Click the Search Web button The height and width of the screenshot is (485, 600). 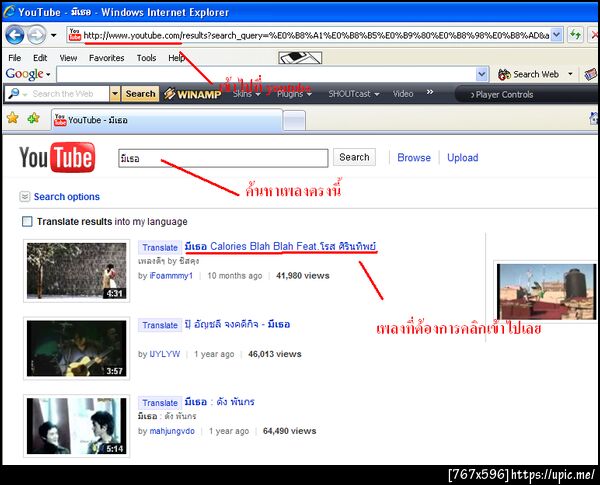tap(528, 74)
